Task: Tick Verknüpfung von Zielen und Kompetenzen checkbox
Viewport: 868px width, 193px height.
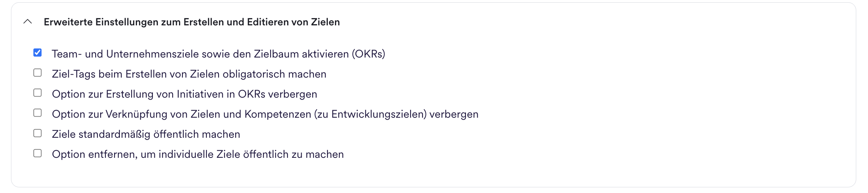Action: (x=38, y=113)
